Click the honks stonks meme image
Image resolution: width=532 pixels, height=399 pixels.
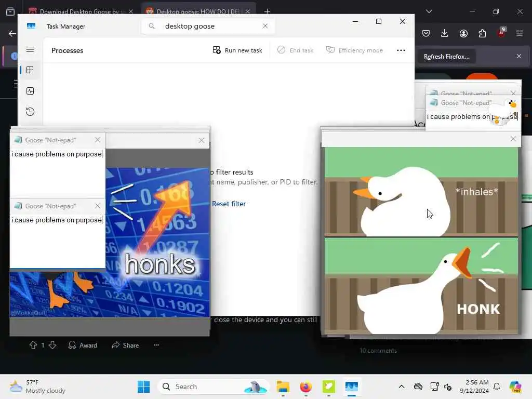point(158,242)
